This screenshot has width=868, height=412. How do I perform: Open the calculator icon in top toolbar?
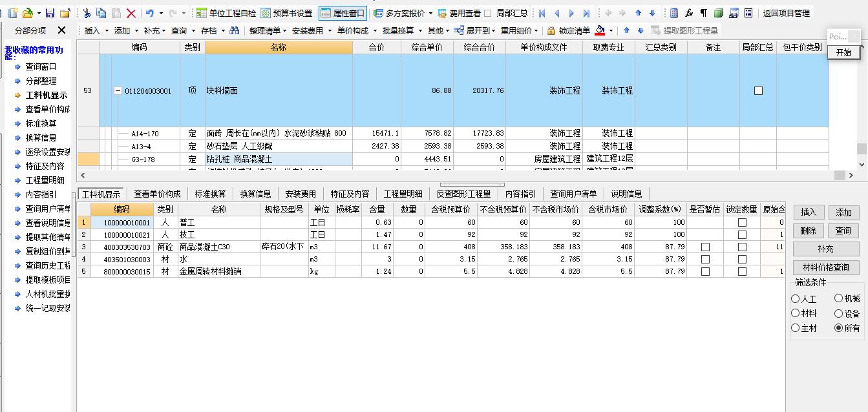click(x=674, y=13)
